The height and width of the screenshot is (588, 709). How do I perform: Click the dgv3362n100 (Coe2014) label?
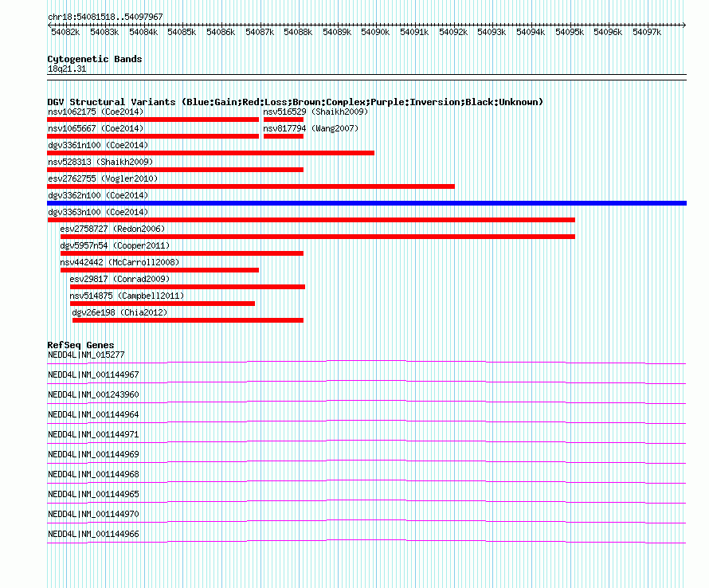pos(98,195)
